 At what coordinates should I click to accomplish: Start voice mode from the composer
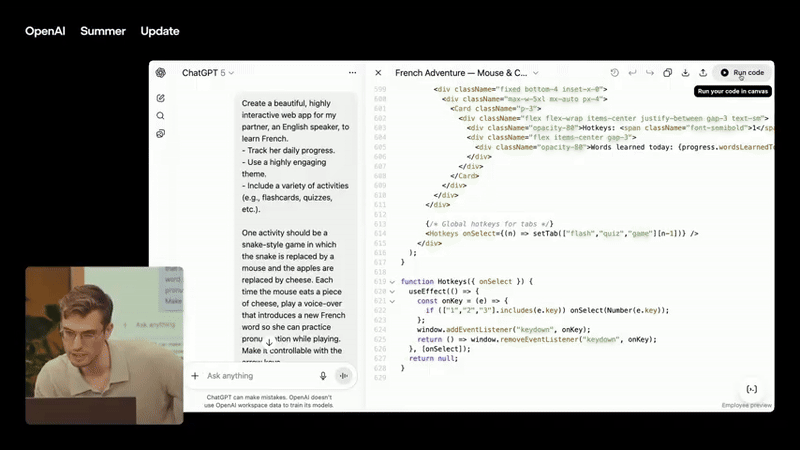344,376
